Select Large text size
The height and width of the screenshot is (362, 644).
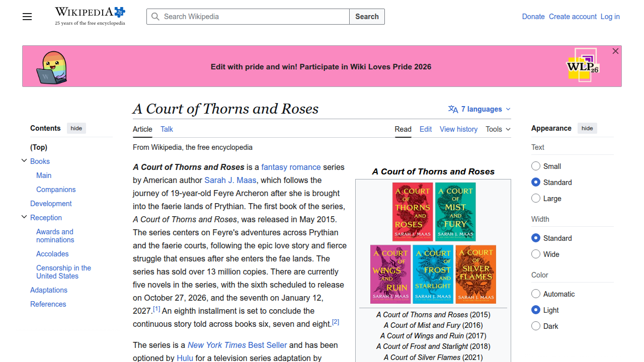[x=536, y=199]
